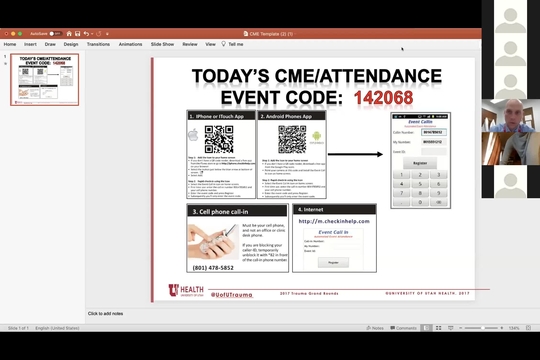Viewport: 540px width, 360px height.
Task: Click the @UofUTrauma handle text
Action: coord(231,295)
